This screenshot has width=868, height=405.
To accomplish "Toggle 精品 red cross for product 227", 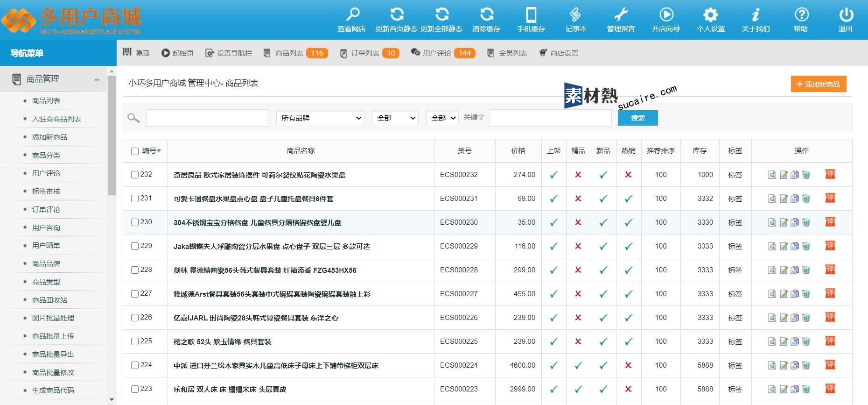I will point(578,294).
